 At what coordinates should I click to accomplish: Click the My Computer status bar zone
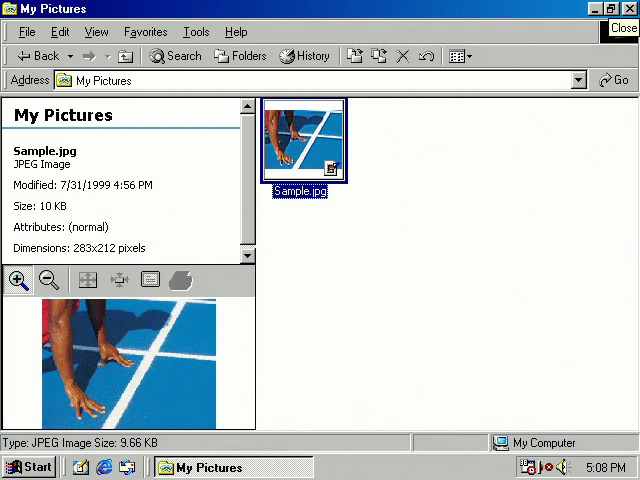565,443
